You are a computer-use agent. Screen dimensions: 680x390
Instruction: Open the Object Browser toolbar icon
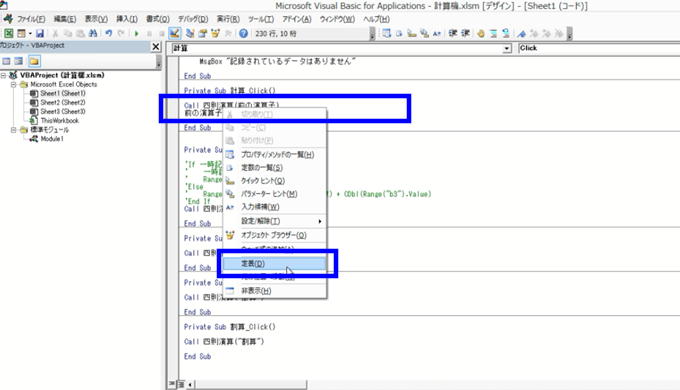click(x=215, y=33)
